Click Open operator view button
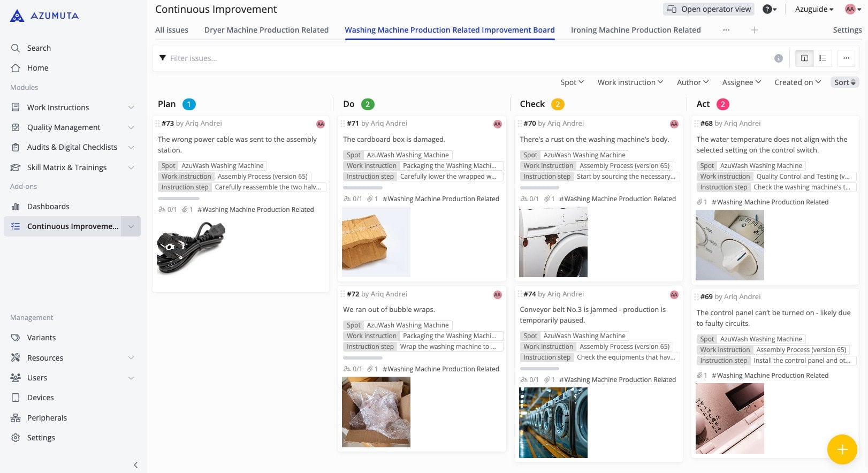The image size is (868, 473). (x=709, y=9)
